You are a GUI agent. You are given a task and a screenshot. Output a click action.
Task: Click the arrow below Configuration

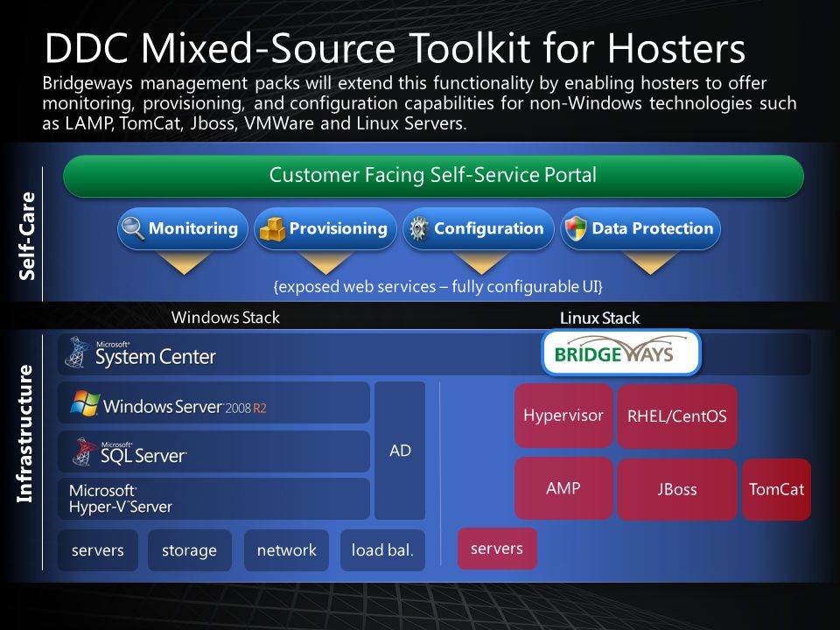480,262
